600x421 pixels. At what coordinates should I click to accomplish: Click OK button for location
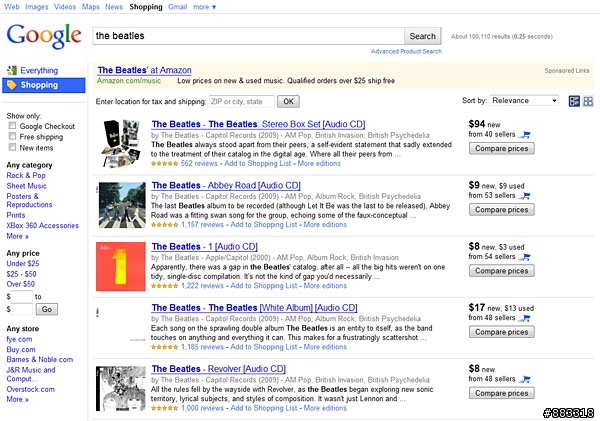coord(288,101)
